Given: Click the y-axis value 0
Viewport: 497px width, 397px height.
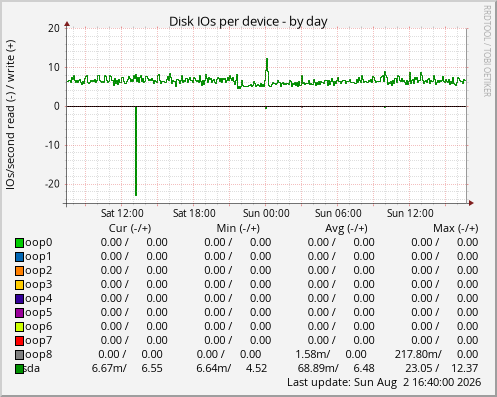Looking at the screenshot, I should pos(57,106).
